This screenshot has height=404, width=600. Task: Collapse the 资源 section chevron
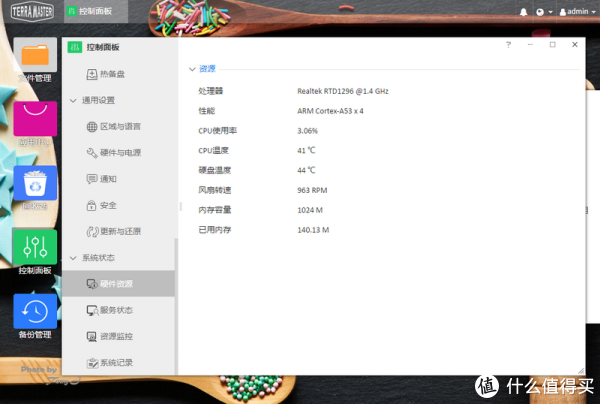(192, 69)
